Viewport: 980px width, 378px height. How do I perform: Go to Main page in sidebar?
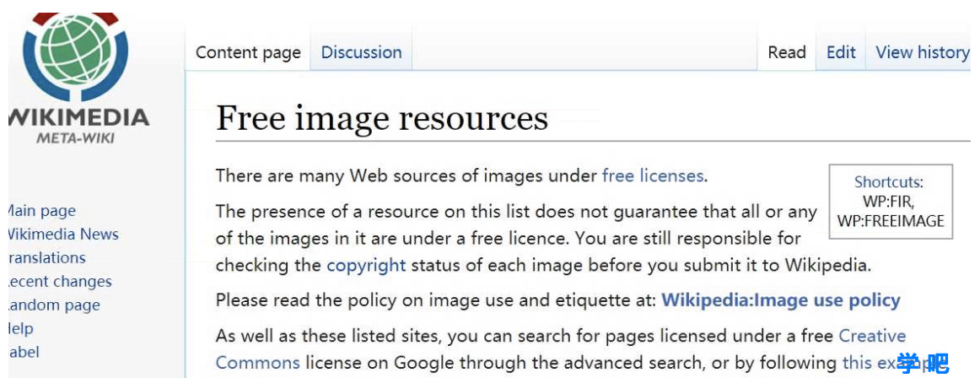click(x=40, y=211)
